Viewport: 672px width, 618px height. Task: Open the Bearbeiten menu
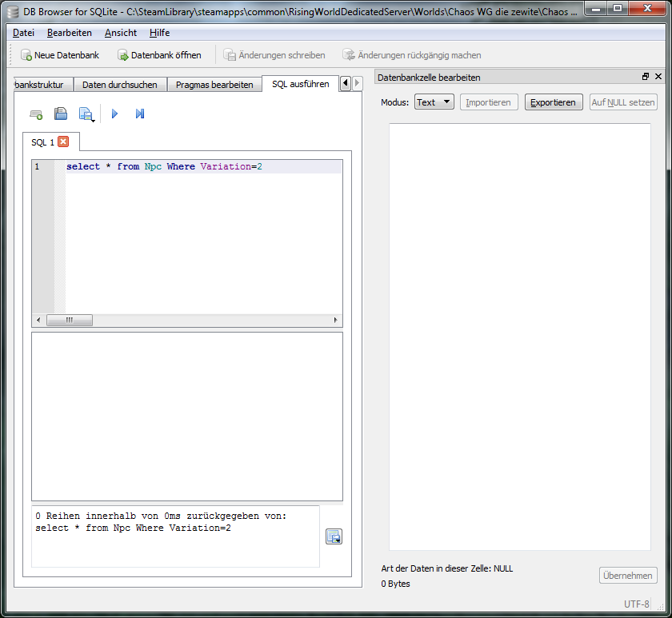(70, 33)
